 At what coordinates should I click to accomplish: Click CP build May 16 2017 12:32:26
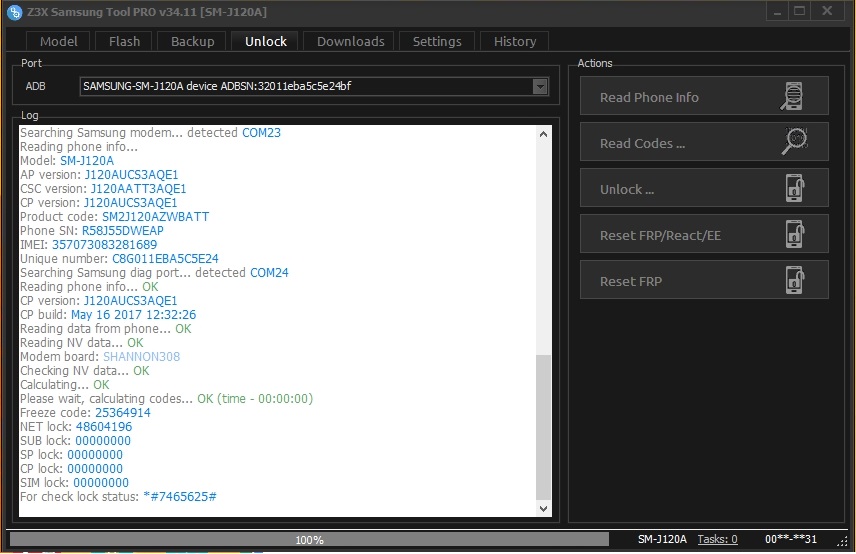[133, 314]
